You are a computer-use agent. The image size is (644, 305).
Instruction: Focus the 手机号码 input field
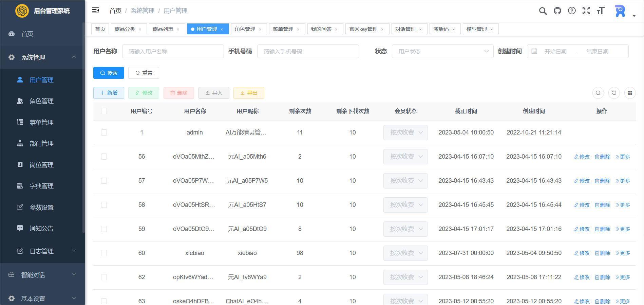tap(308, 51)
